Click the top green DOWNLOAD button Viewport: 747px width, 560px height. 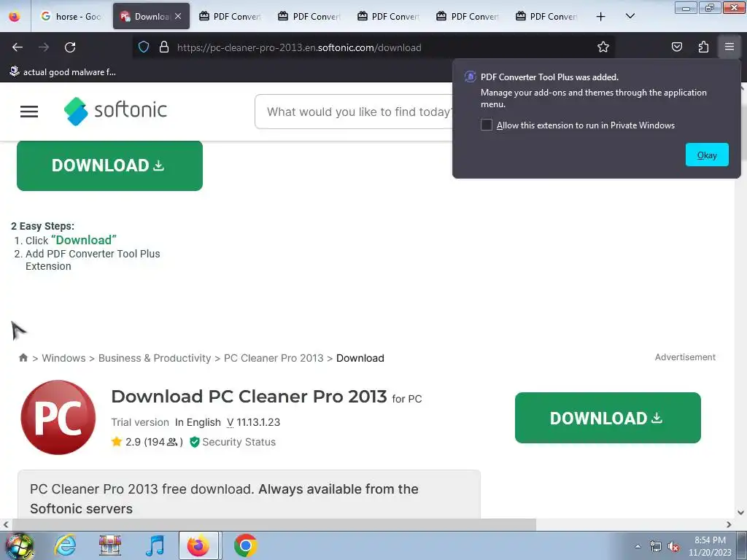[109, 166]
